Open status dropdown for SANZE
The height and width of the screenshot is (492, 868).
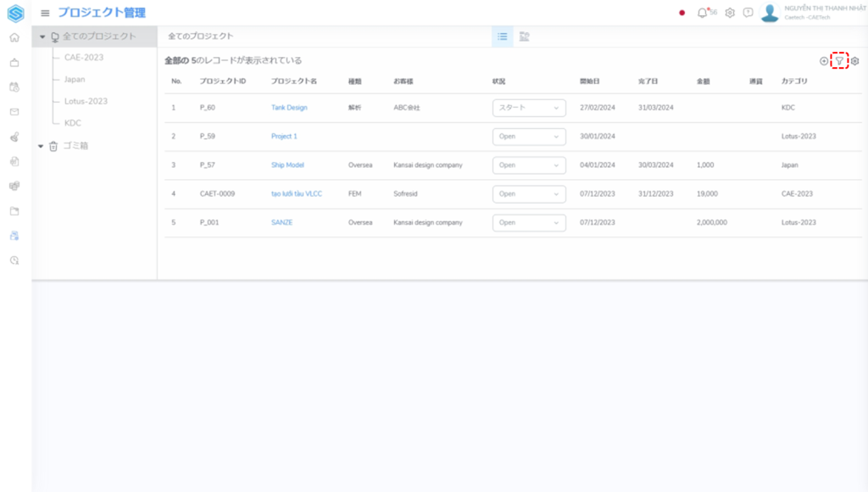(529, 222)
